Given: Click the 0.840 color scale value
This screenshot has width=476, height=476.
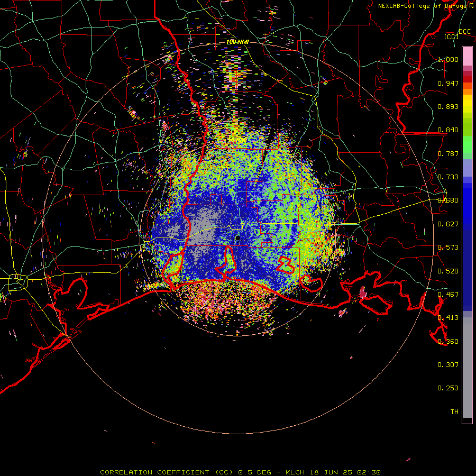Looking at the screenshot, I should point(448,130).
